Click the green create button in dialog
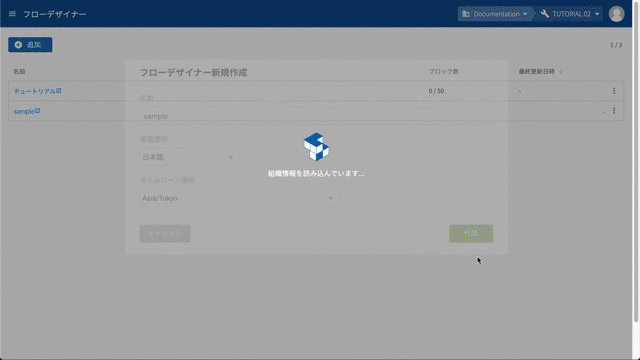 [471, 233]
